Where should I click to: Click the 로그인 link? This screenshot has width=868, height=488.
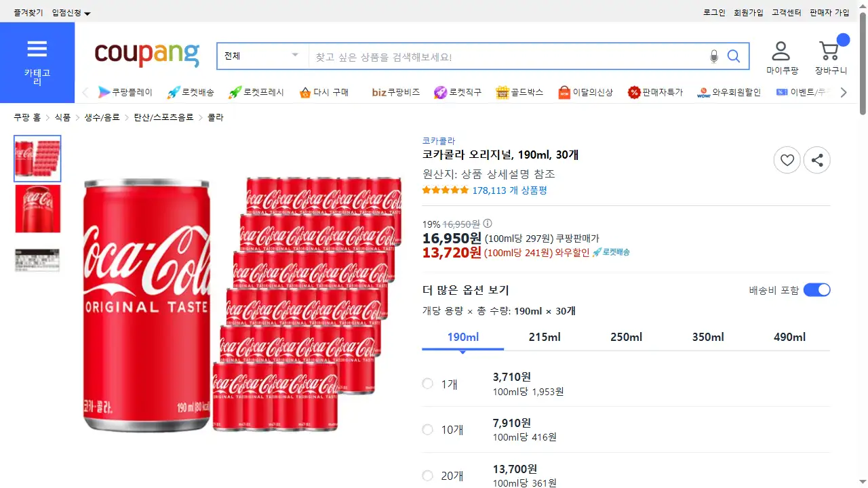click(x=714, y=13)
